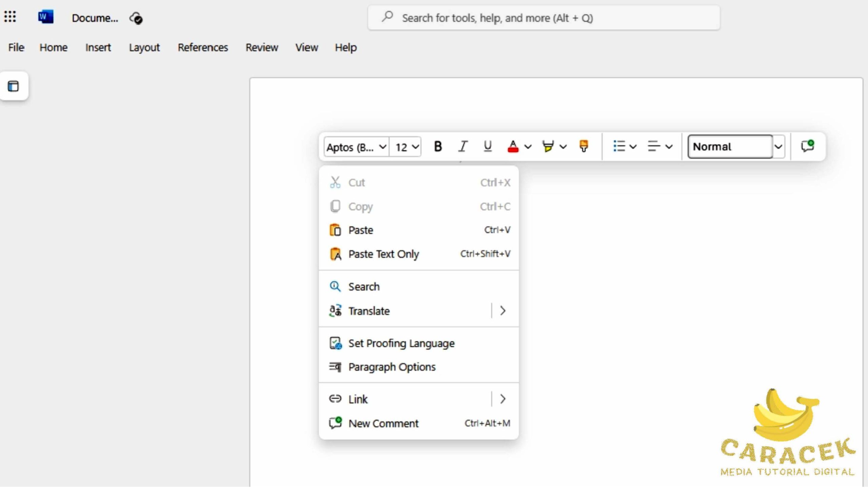Open the References ribbon tab

pyautogui.click(x=203, y=47)
